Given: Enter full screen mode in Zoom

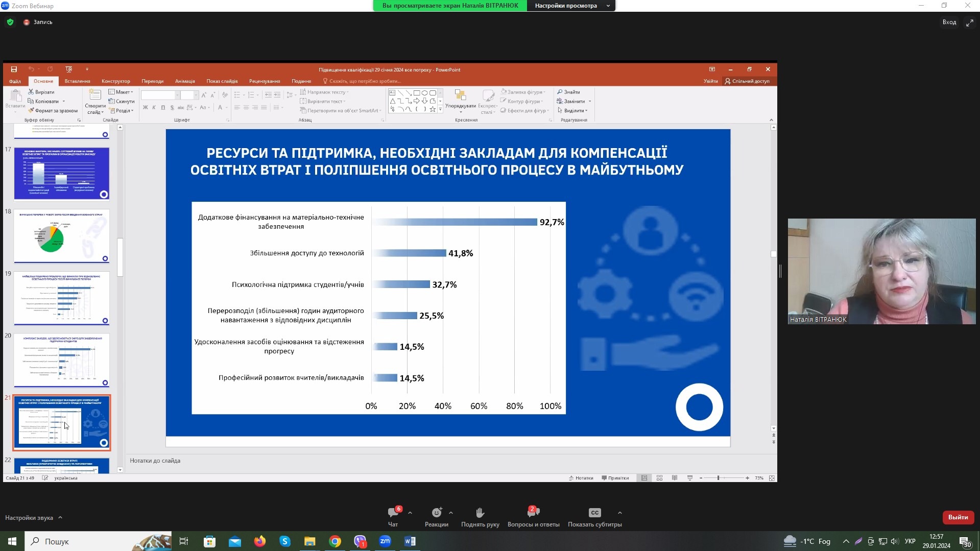Looking at the screenshot, I should click(969, 22).
